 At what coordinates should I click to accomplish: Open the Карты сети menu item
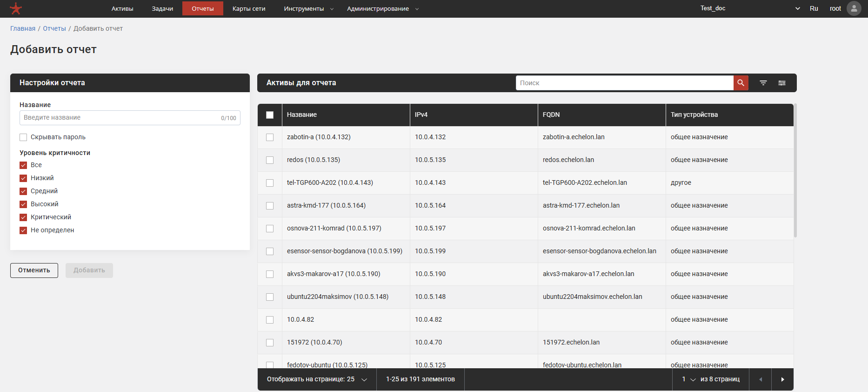coord(249,9)
